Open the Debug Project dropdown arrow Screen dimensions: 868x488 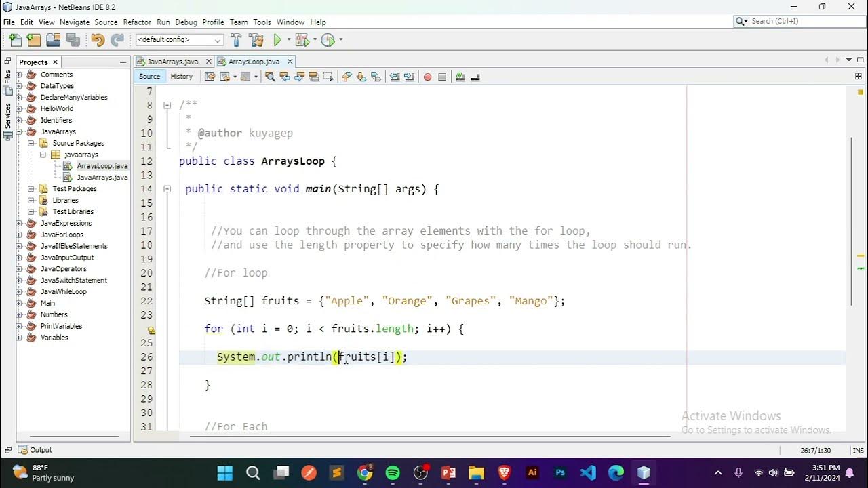(314, 40)
